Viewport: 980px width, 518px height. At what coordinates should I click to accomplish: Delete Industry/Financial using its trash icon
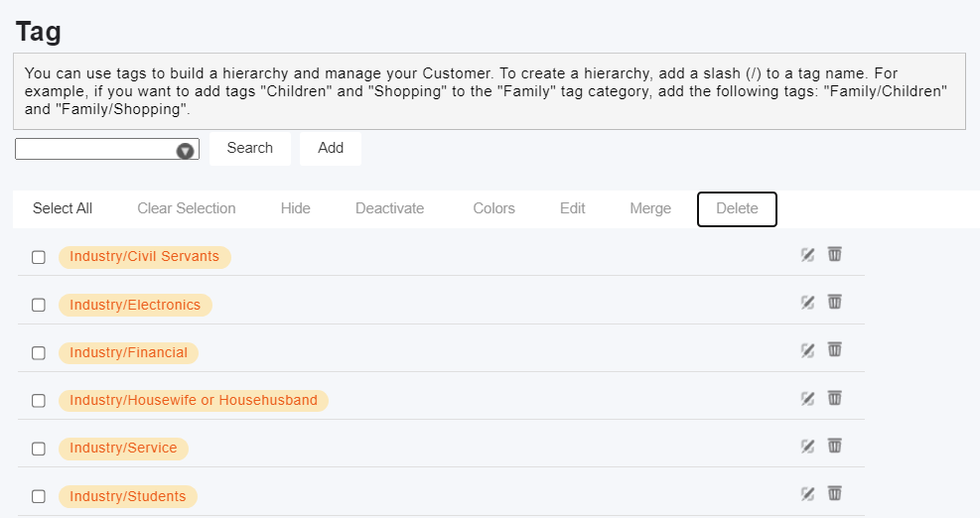834,350
